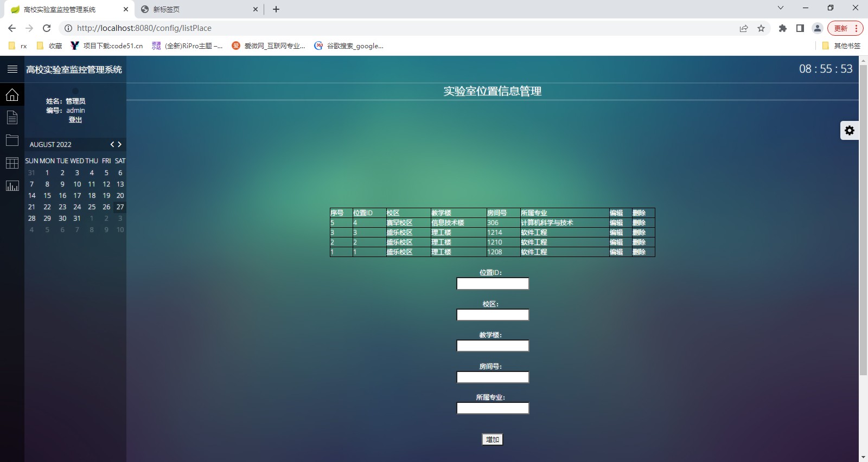Close the 新标签页 tab
Image resolution: width=868 pixels, height=462 pixels.
pyautogui.click(x=256, y=9)
